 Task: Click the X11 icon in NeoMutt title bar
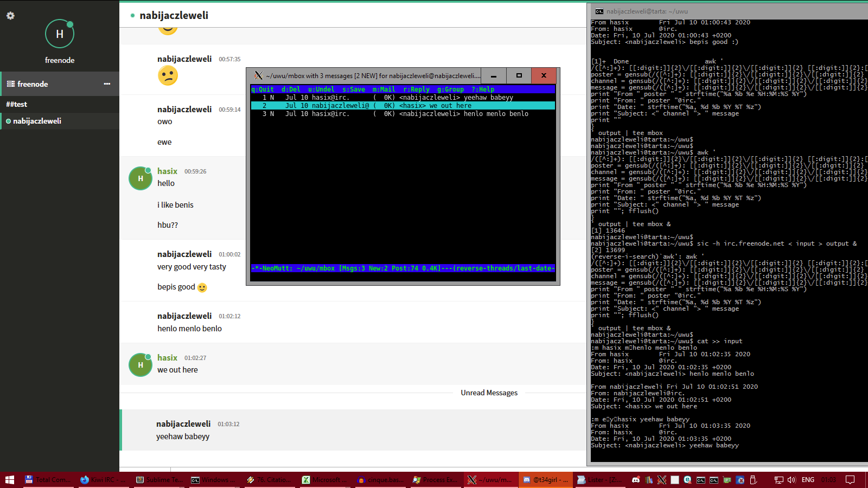(259, 76)
